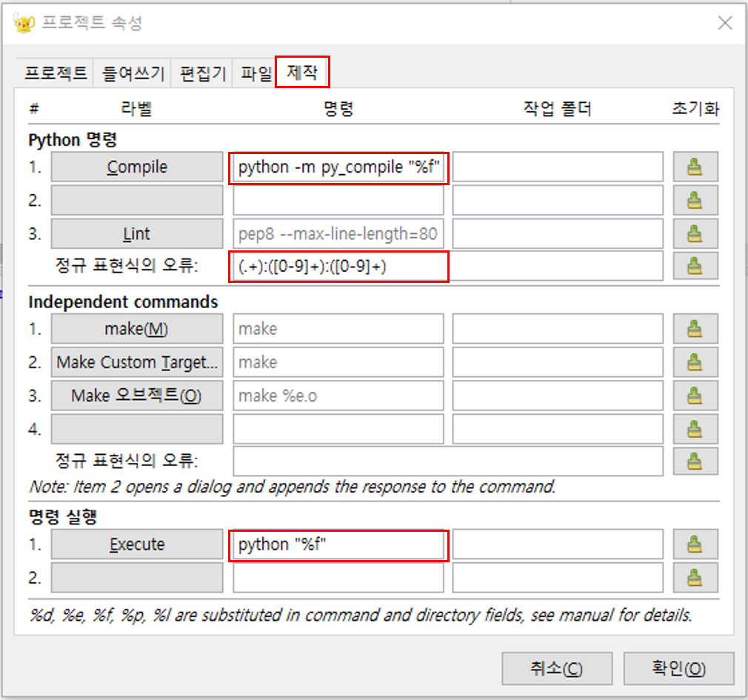Click the Execute working folder field
The image size is (748, 700).
click(558, 544)
